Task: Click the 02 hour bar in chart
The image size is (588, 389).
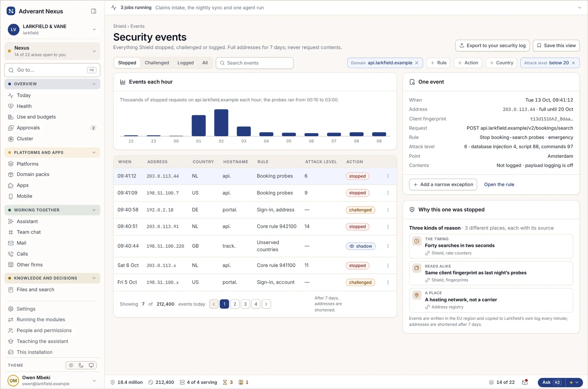Action: pos(221,123)
